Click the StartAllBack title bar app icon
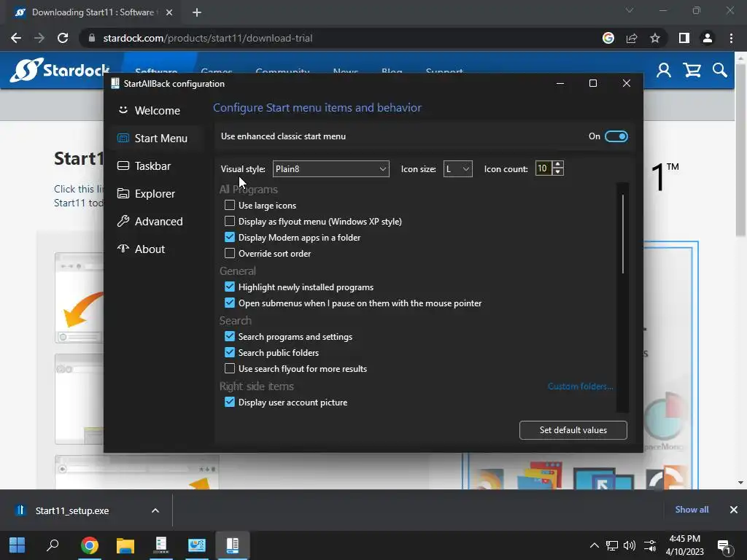The width and height of the screenshot is (747, 560). pyautogui.click(x=115, y=83)
